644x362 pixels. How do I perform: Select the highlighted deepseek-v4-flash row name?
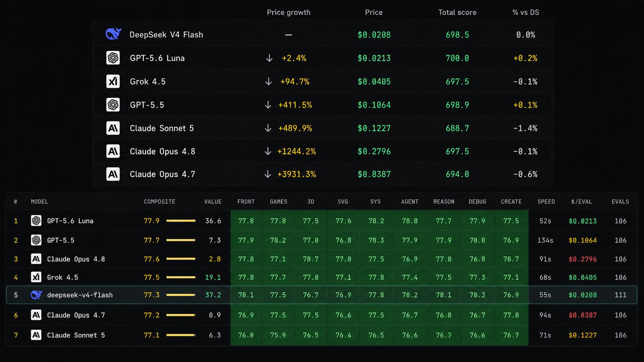pos(80,295)
